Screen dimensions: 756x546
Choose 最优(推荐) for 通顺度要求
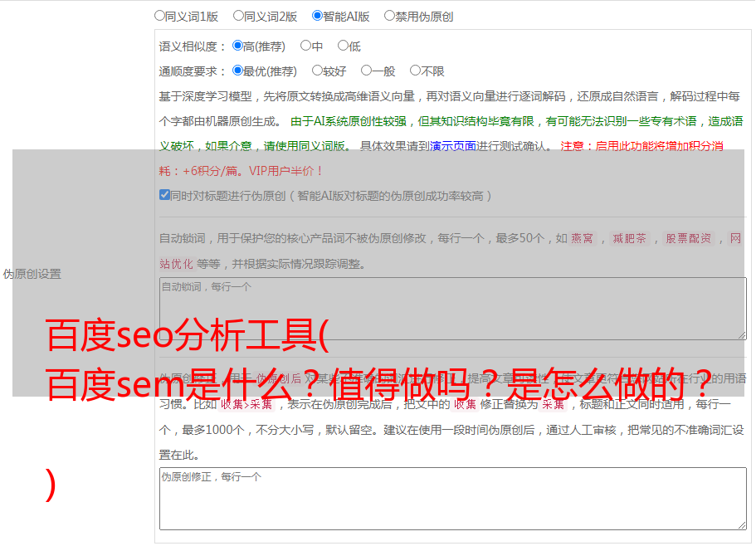237,71
